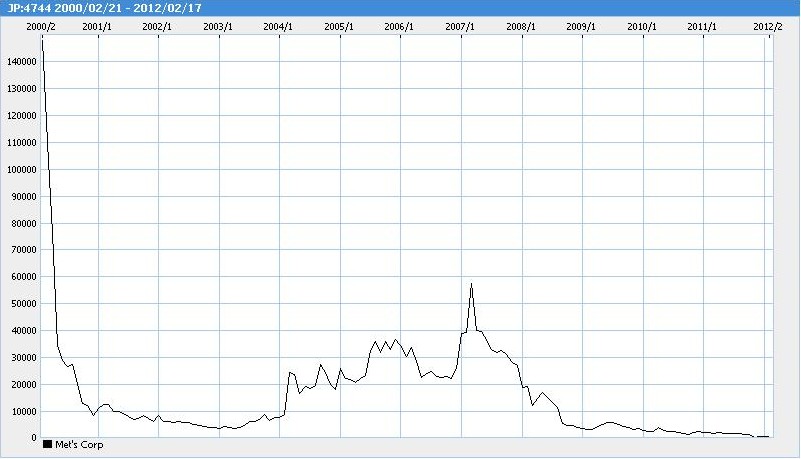The width and height of the screenshot is (801, 459).
Task: Click the 100000 price axis label
Action: (22, 170)
